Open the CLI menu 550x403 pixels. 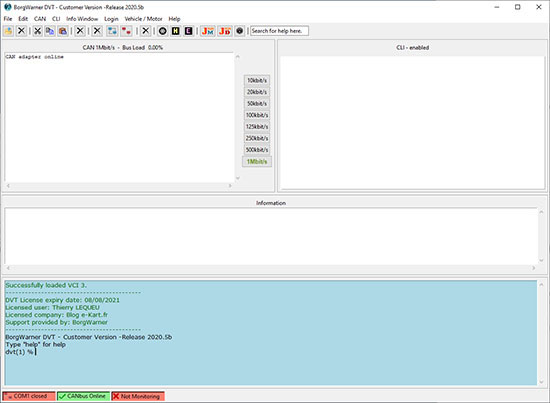(x=56, y=19)
